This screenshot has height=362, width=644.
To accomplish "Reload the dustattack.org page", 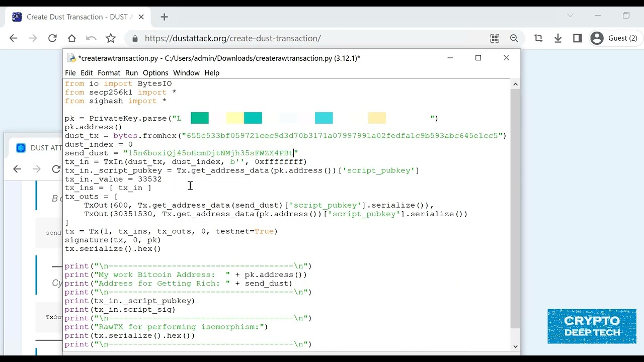I will click(x=52, y=38).
